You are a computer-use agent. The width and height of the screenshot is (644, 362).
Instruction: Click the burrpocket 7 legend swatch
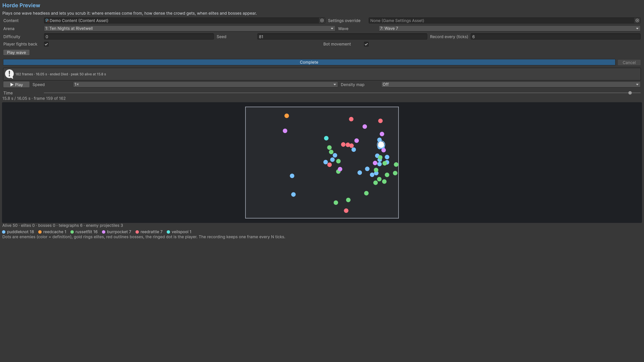pyautogui.click(x=104, y=232)
